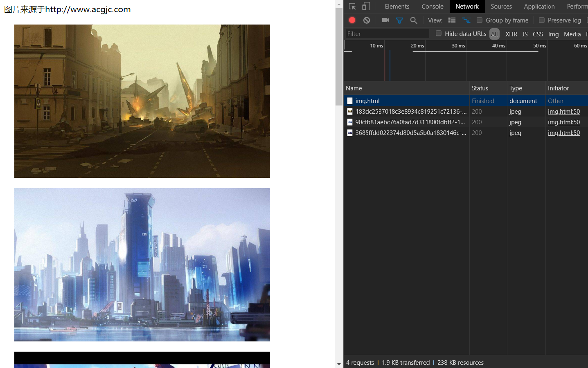Click the blue futuristic skyline image
The image size is (588, 368).
(142, 265)
